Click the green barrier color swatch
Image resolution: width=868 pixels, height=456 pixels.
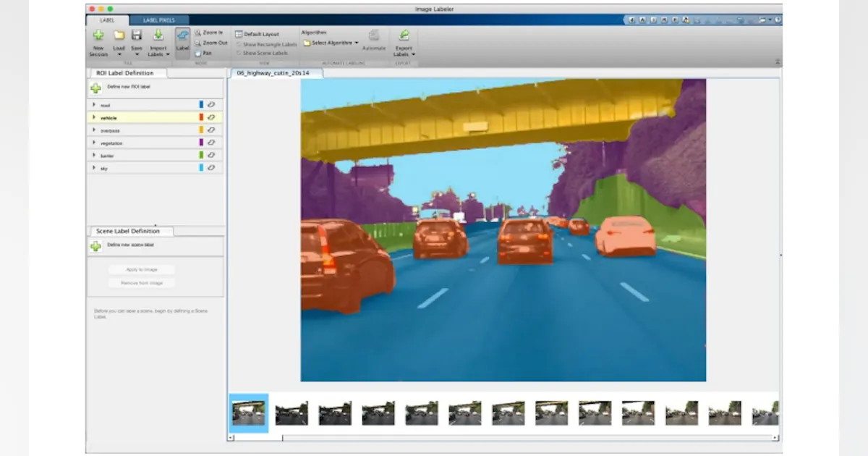(x=201, y=155)
